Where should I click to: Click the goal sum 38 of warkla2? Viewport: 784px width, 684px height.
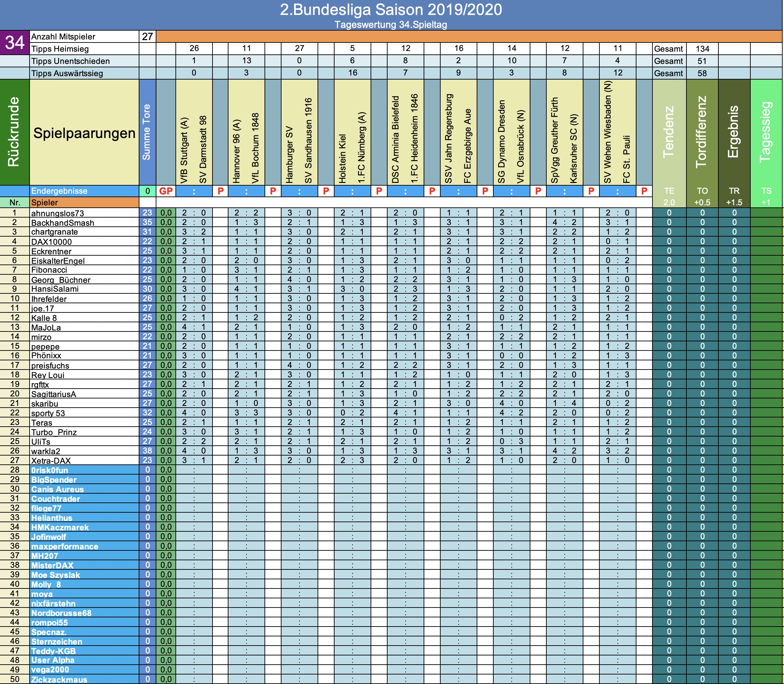[147, 451]
